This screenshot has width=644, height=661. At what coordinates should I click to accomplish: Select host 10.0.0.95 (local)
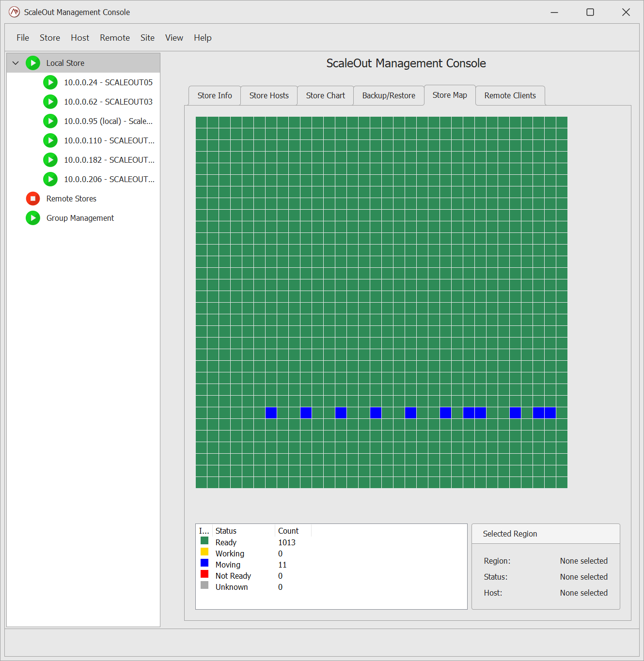click(108, 121)
